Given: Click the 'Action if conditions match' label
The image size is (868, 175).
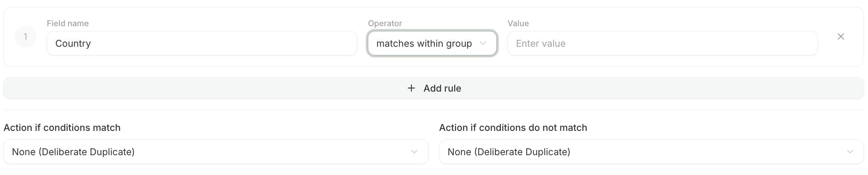Looking at the screenshot, I should pos(62,128).
